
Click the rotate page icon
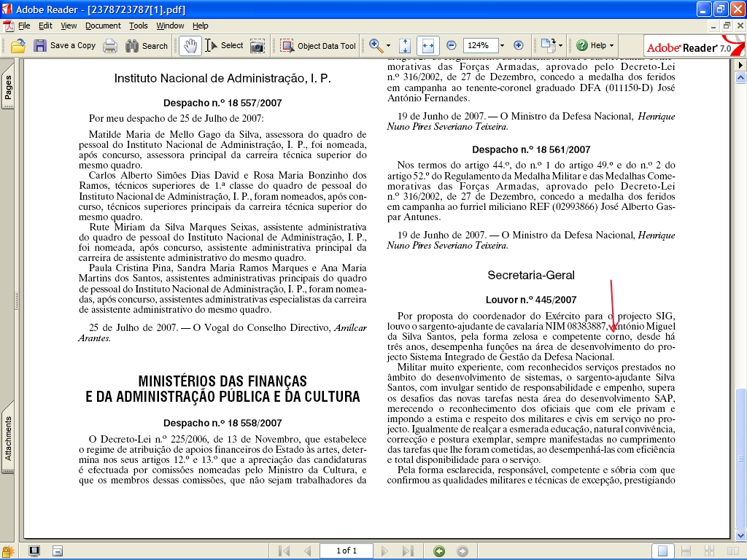pyautogui.click(x=549, y=46)
